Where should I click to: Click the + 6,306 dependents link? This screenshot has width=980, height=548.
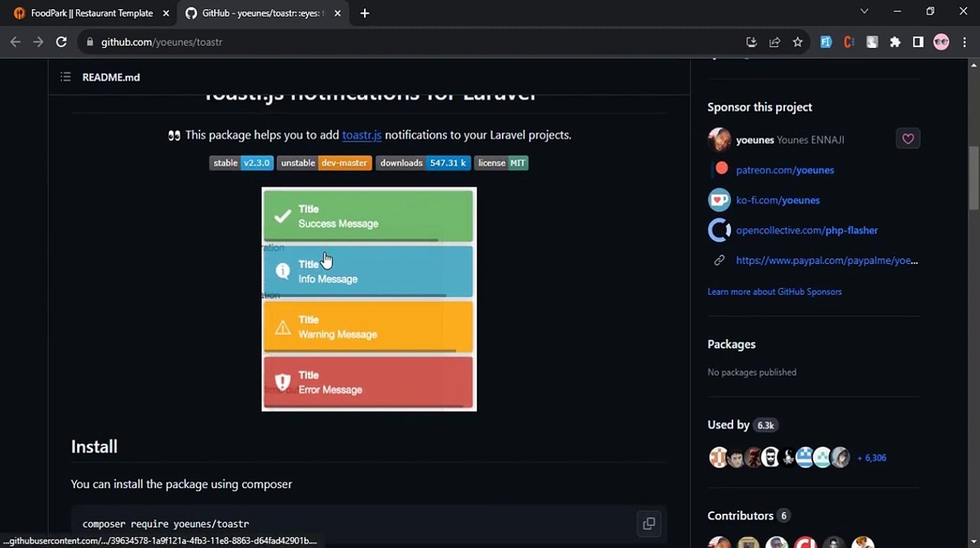pyautogui.click(x=872, y=457)
